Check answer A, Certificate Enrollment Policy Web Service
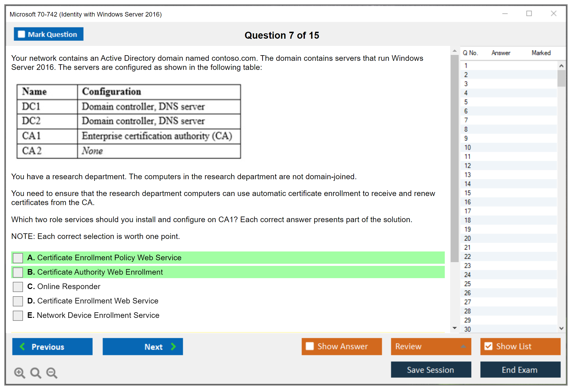The width and height of the screenshot is (574, 392). (18, 258)
